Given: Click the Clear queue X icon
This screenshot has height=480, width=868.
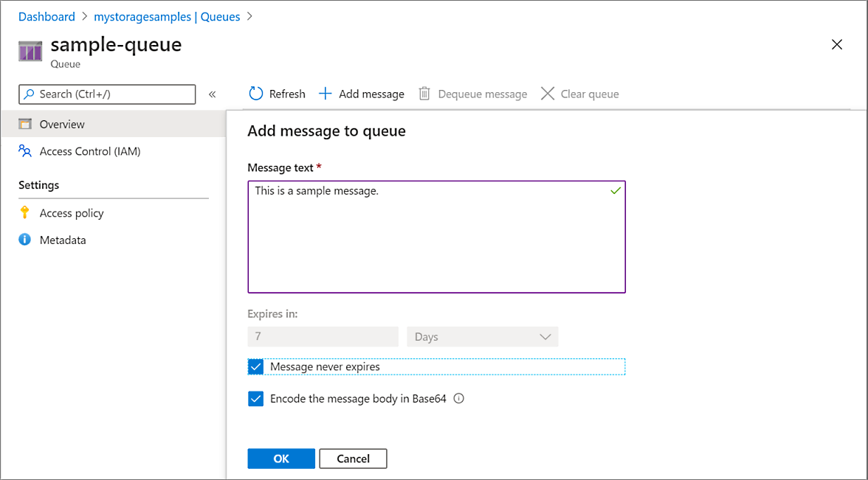Looking at the screenshot, I should [548, 94].
